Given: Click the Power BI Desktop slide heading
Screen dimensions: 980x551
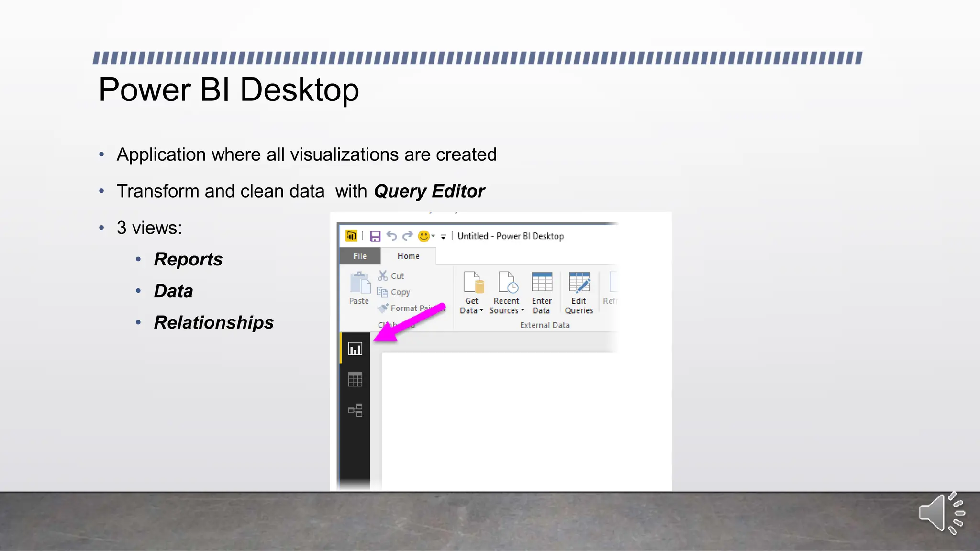Looking at the screenshot, I should [x=229, y=90].
